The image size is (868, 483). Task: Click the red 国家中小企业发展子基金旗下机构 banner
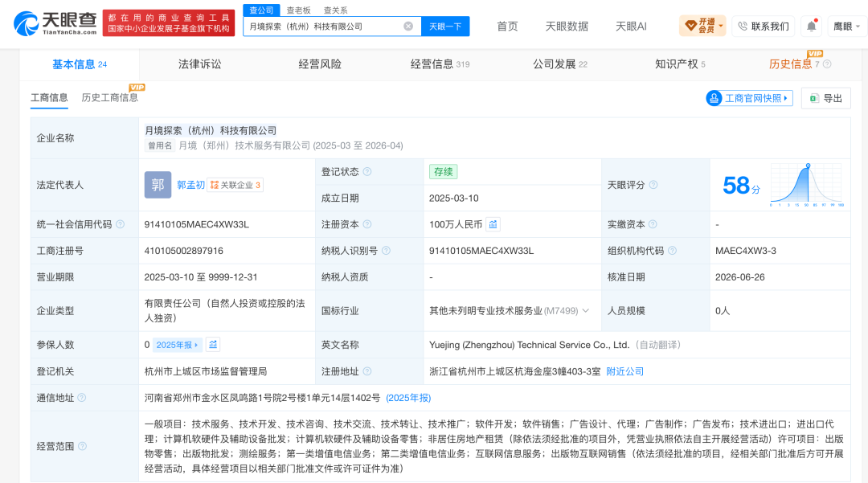[168, 23]
